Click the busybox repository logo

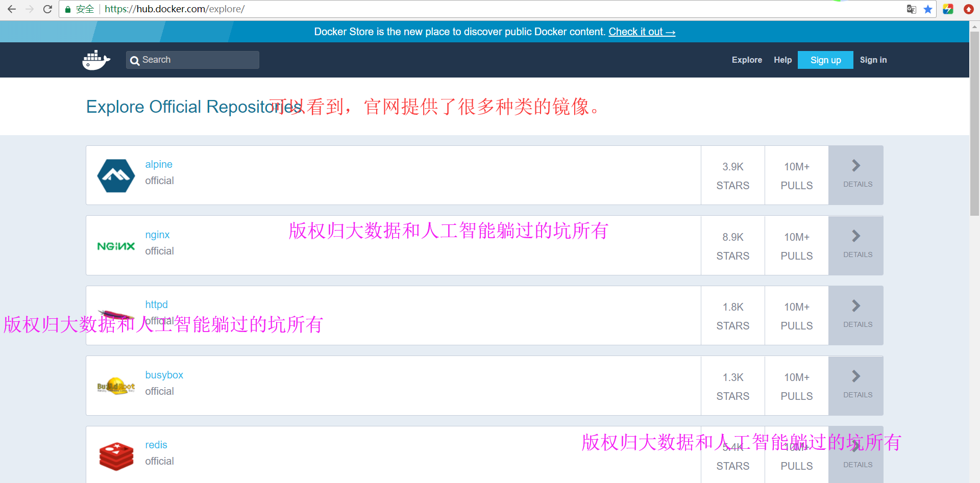pos(116,387)
